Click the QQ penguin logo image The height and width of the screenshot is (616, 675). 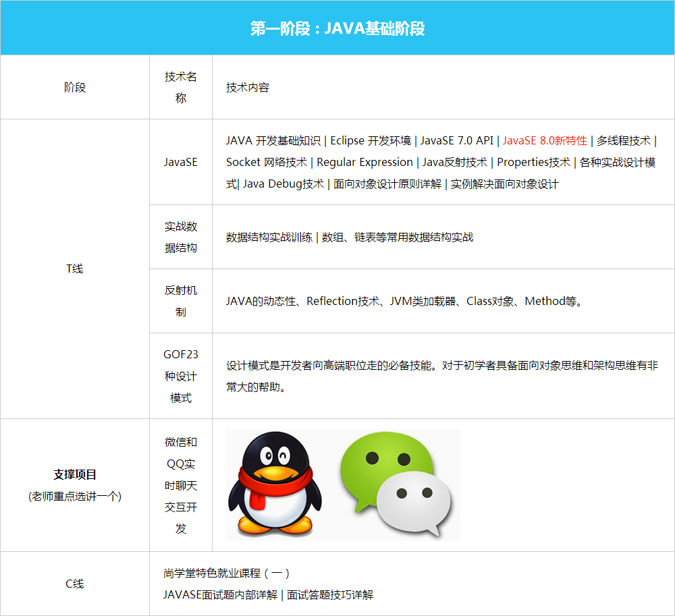pos(275,483)
